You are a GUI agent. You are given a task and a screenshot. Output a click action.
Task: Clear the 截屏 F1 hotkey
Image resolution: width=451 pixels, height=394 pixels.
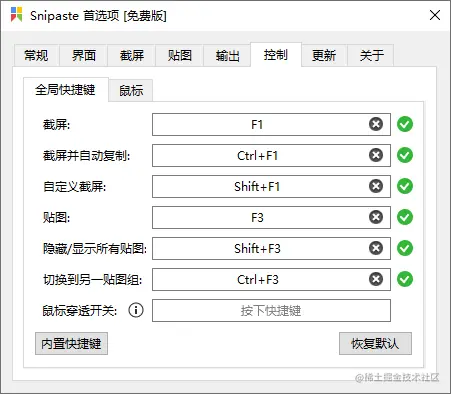376,124
